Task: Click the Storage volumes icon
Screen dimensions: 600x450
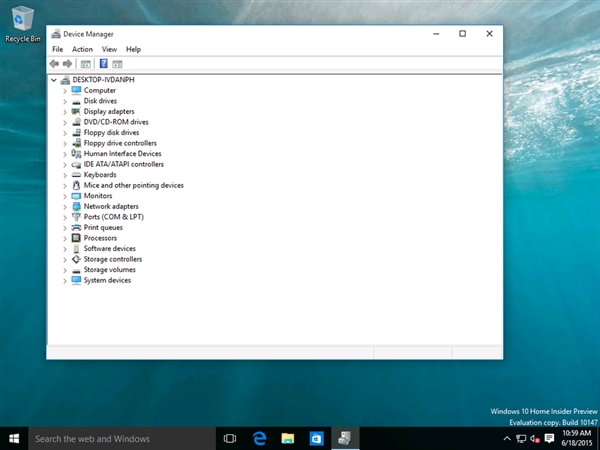Action: [x=77, y=271]
